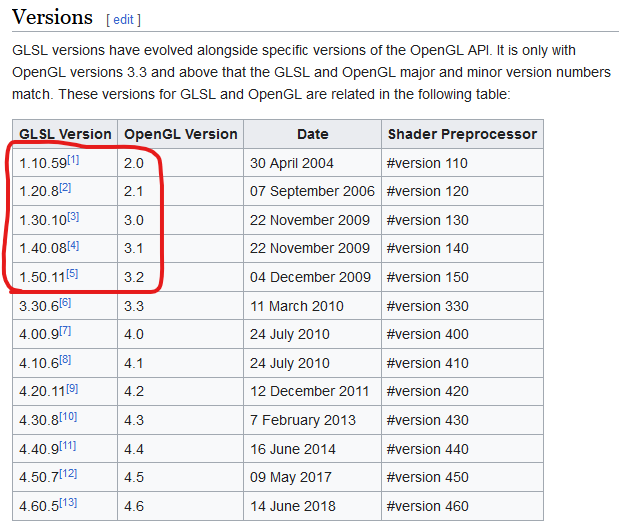Click the edit link beside Versions heading

123,20
